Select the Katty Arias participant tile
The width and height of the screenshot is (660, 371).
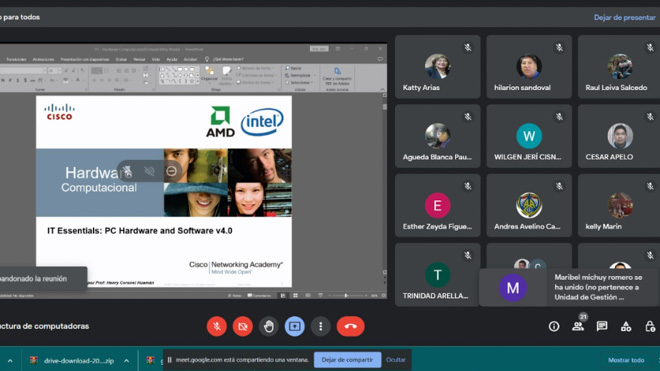(437, 67)
